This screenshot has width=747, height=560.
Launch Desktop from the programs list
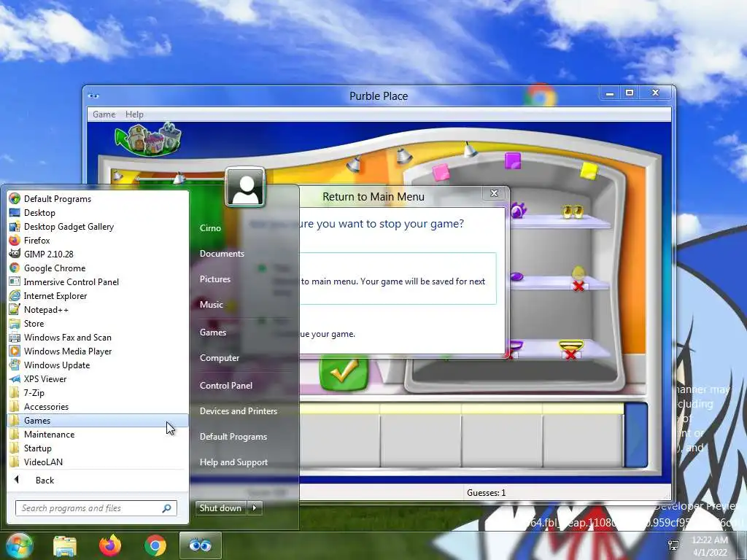pyautogui.click(x=98, y=212)
